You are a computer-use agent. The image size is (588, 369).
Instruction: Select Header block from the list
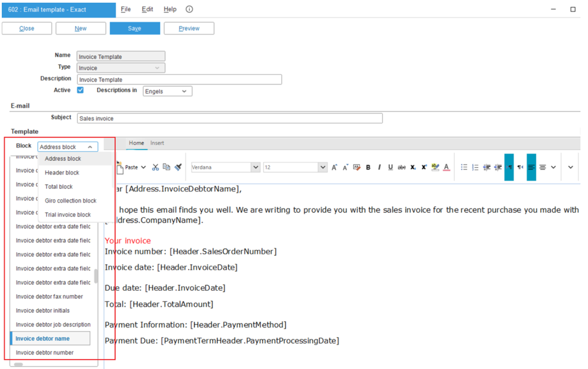coord(62,173)
